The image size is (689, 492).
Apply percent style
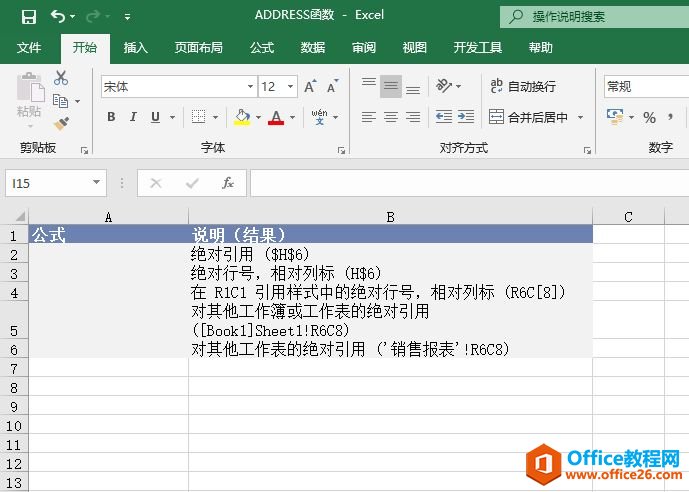click(x=649, y=117)
